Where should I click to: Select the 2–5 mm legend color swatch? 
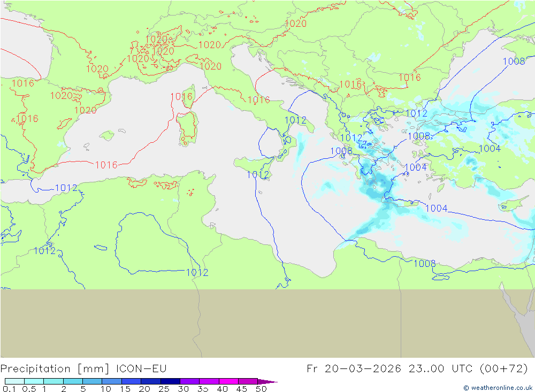(73, 381)
